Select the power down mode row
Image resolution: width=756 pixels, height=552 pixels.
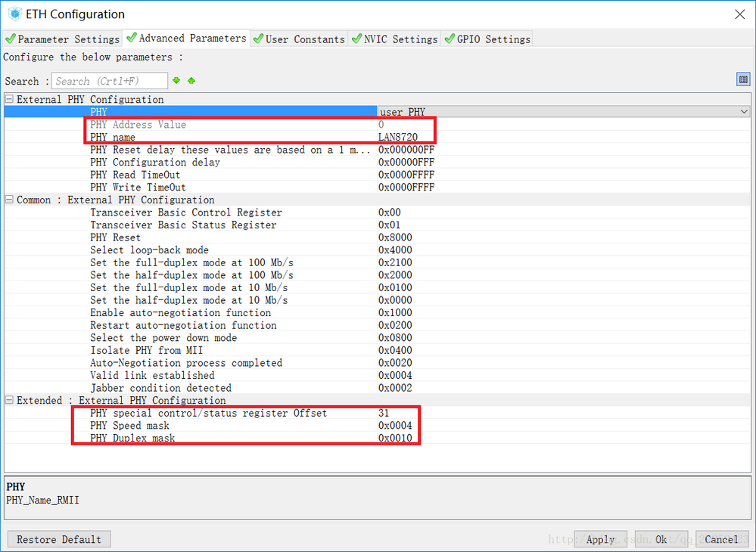[378, 338]
